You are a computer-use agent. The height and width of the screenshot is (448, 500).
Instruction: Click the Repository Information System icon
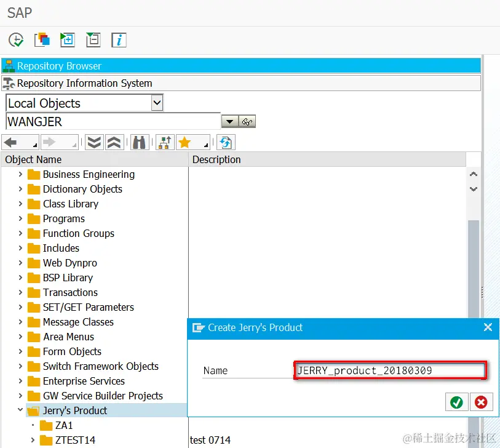(9, 83)
